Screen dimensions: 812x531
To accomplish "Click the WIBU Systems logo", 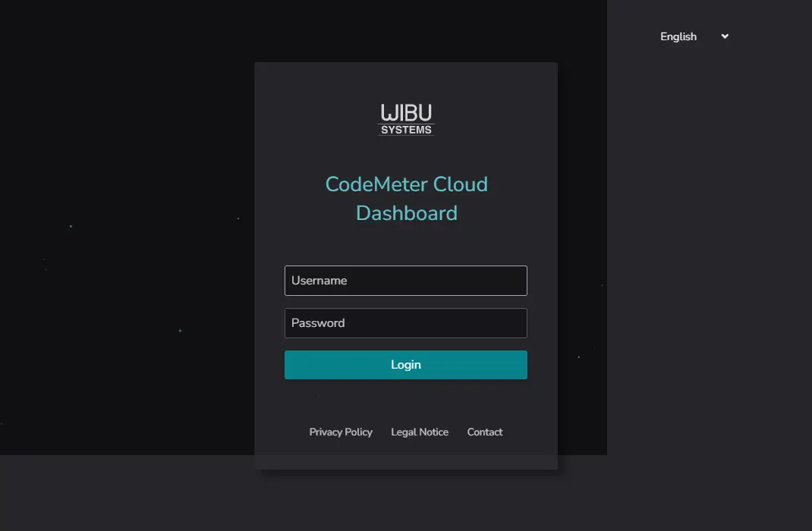I will tap(406, 119).
